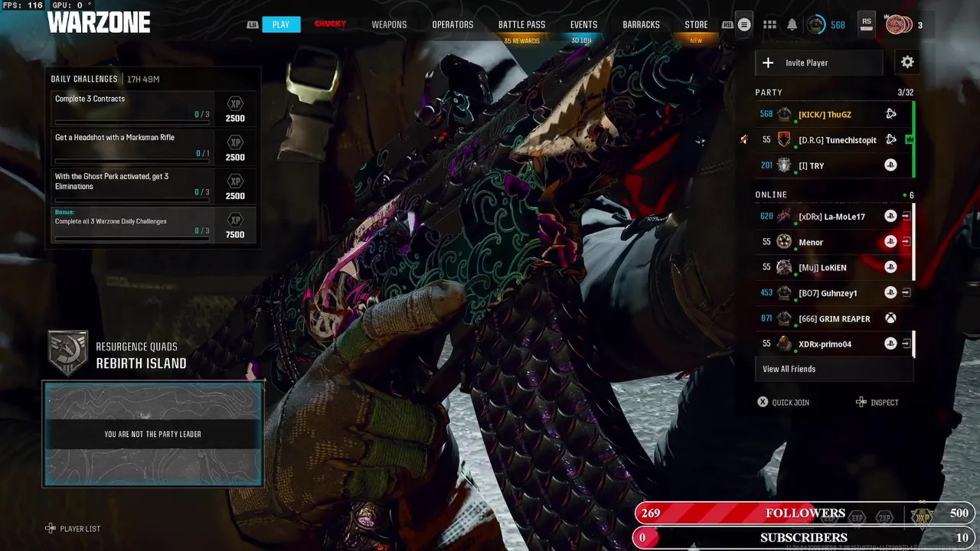Select online friend Menor
The height and width of the screenshot is (551, 980).
point(833,242)
